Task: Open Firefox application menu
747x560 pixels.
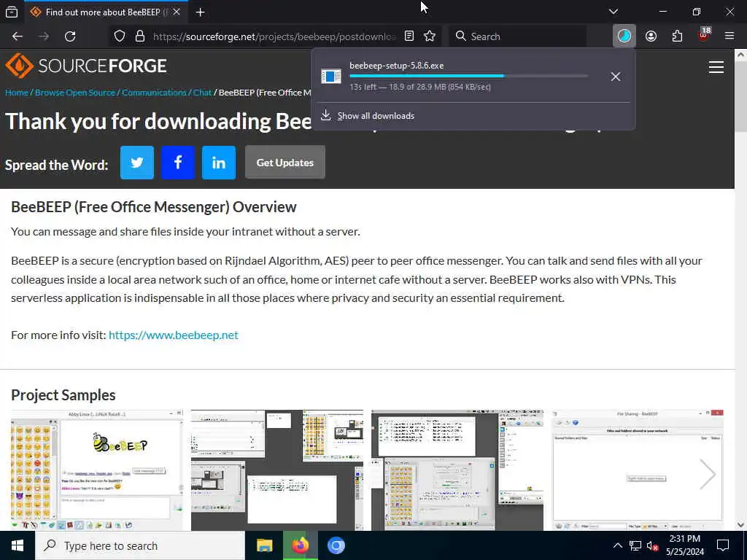Action: [729, 36]
